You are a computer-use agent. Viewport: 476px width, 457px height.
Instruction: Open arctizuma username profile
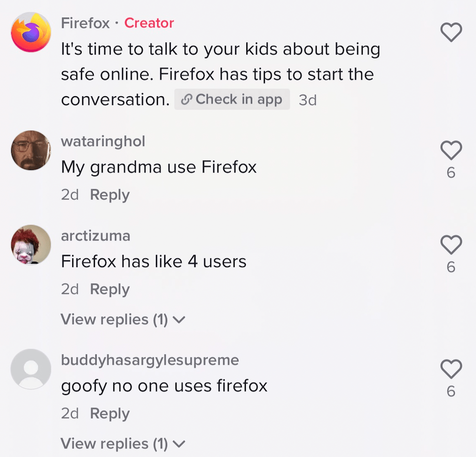96,236
